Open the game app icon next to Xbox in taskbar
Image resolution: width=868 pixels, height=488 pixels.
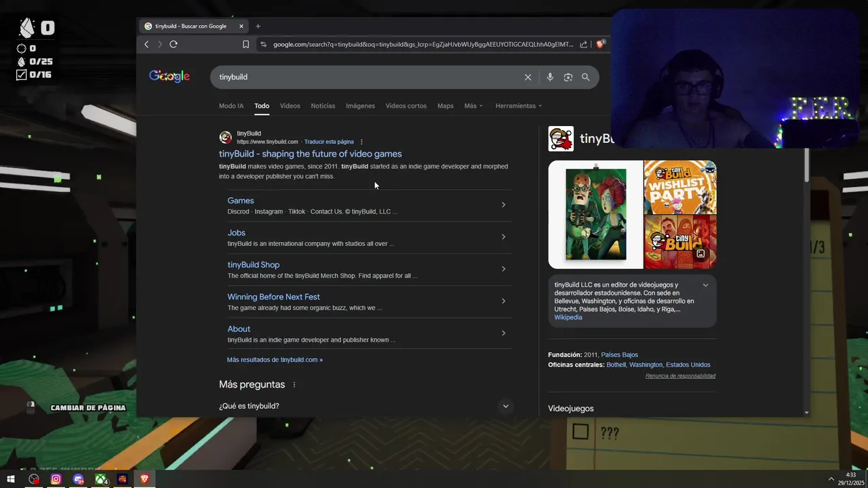click(122, 479)
